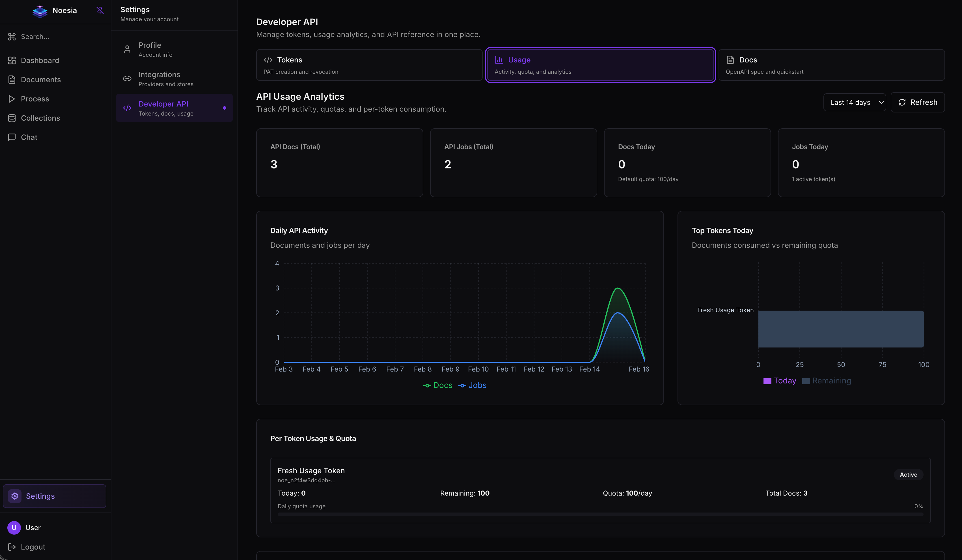Select the Documents icon in sidebar
Viewport: 962px width, 560px height.
pos(12,79)
